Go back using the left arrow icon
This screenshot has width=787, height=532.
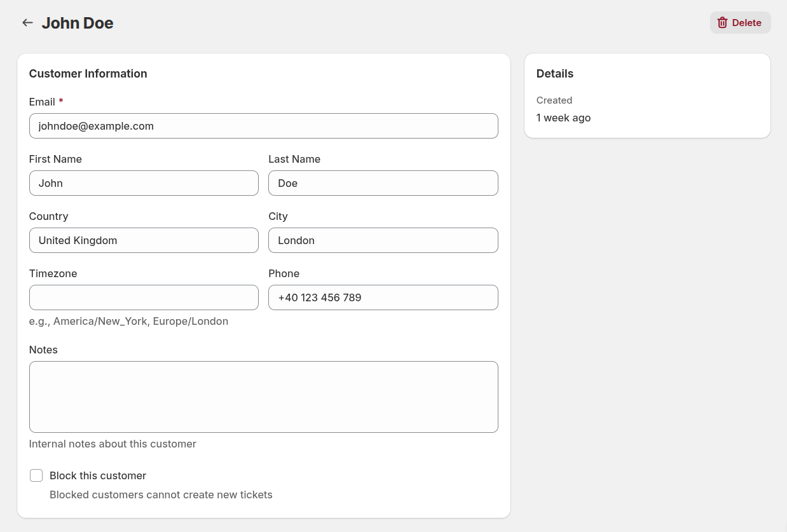[x=27, y=23]
